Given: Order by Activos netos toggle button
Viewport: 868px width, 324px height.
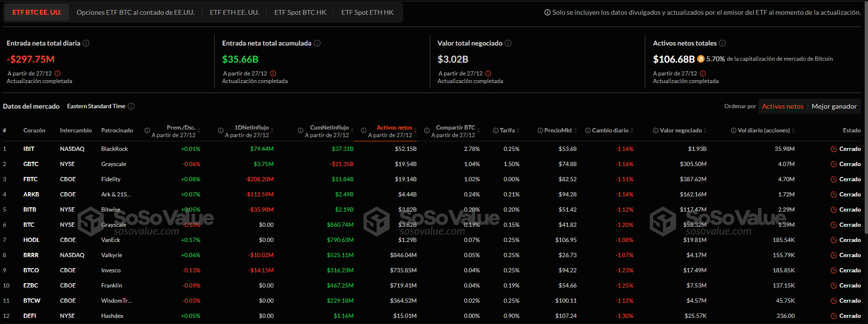Looking at the screenshot, I should (783, 106).
